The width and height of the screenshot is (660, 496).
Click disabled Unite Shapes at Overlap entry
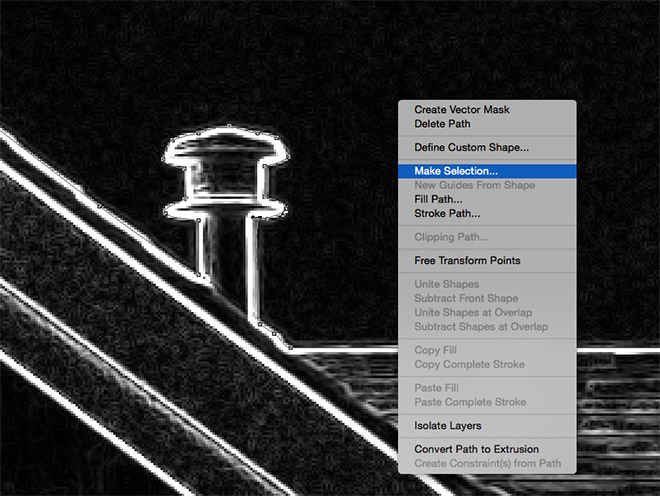coord(487,312)
